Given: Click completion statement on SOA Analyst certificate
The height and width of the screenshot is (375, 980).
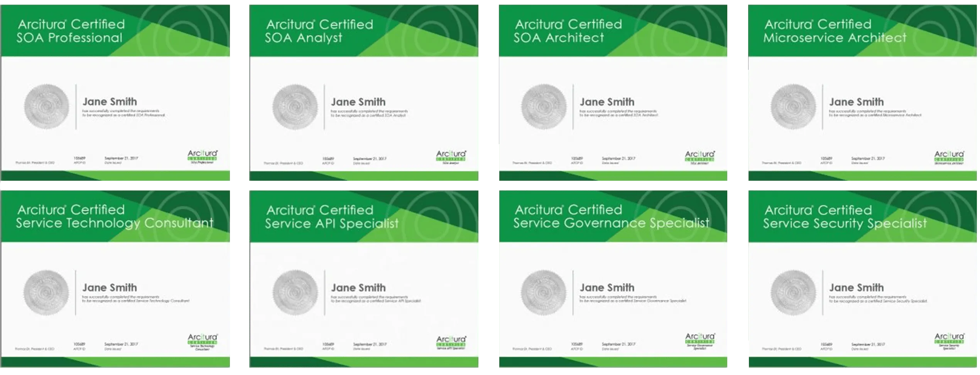Looking at the screenshot, I should (x=369, y=113).
